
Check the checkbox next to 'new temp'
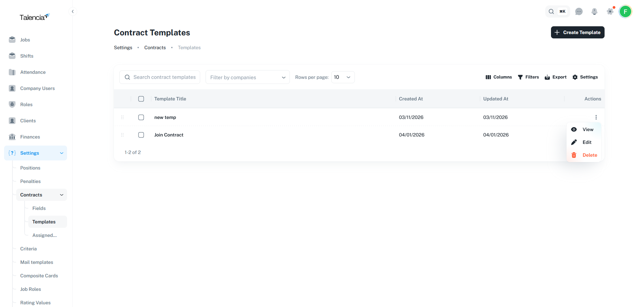(x=141, y=117)
